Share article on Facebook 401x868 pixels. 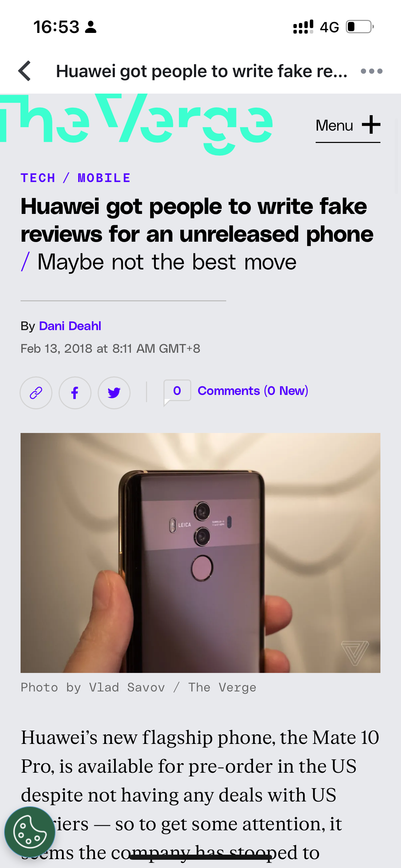(75, 393)
